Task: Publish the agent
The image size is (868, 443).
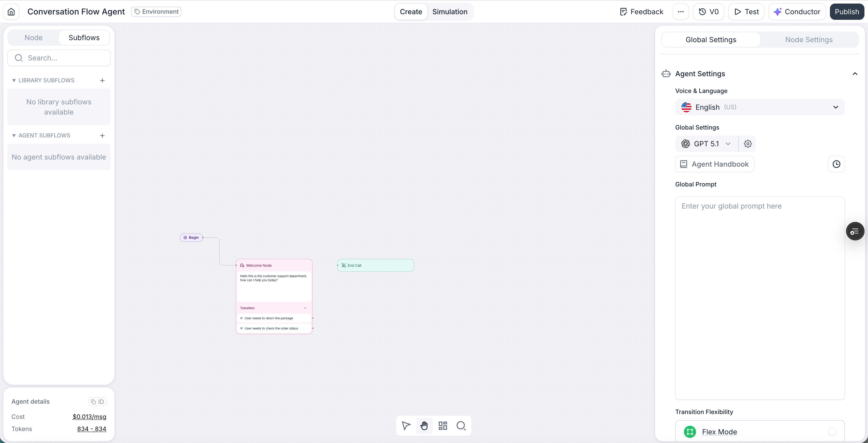Action: click(x=847, y=12)
